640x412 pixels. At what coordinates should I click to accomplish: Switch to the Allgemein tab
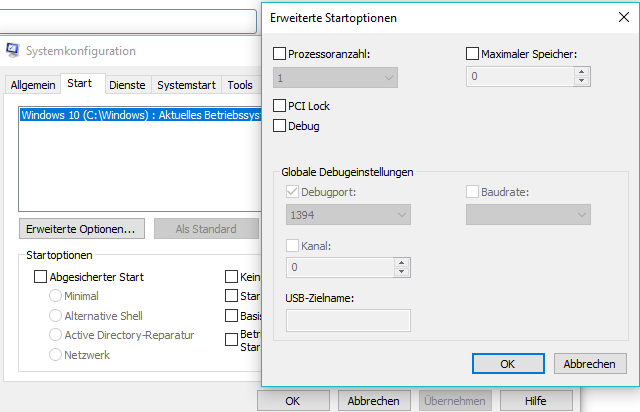(x=33, y=85)
